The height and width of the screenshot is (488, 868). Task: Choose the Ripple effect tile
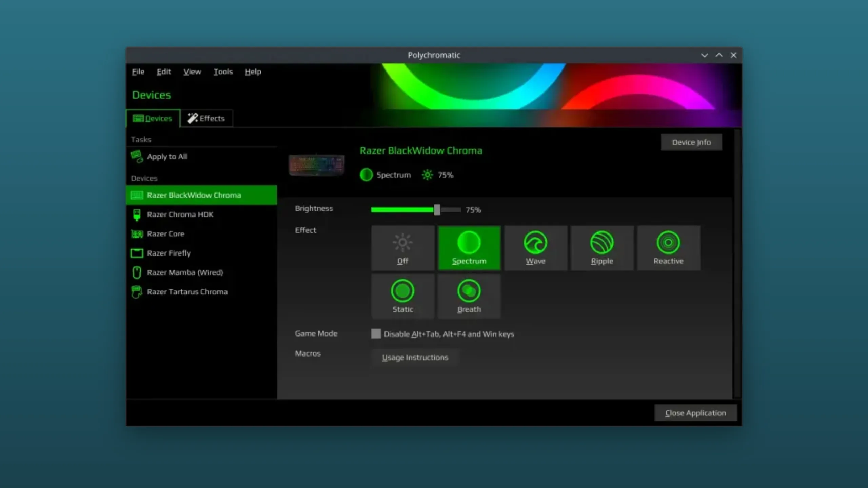click(602, 248)
